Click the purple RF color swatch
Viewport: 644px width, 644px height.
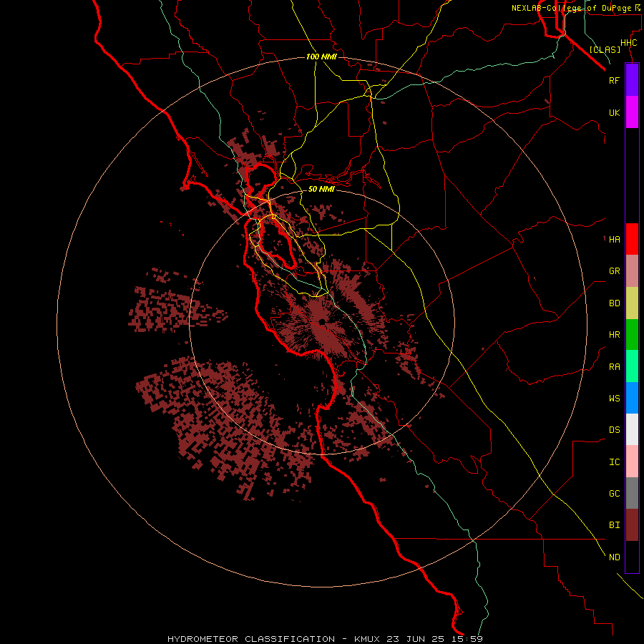click(x=632, y=80)
